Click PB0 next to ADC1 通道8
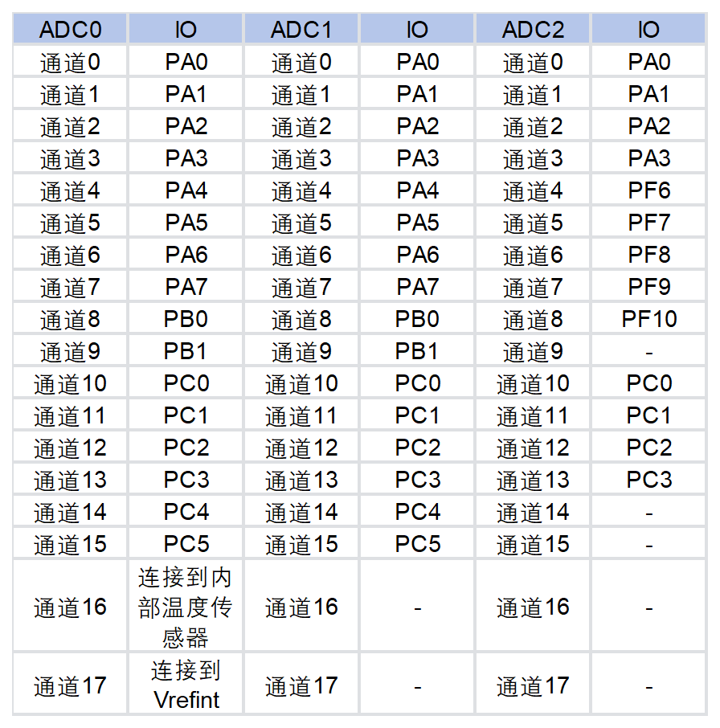This screenshot has width=720, height=728. coord(417,318)
